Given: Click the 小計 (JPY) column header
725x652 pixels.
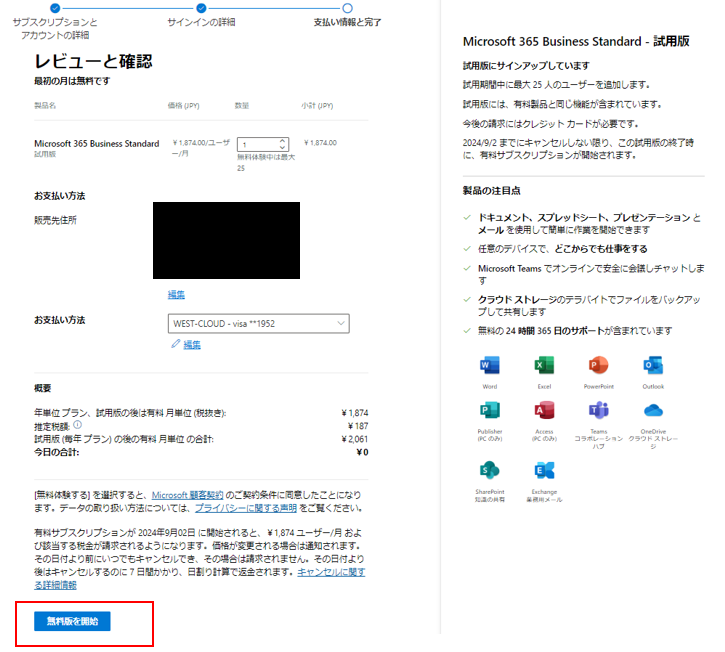Looking at the screenshot, I should pyautogui.click(x=317, y=105).
